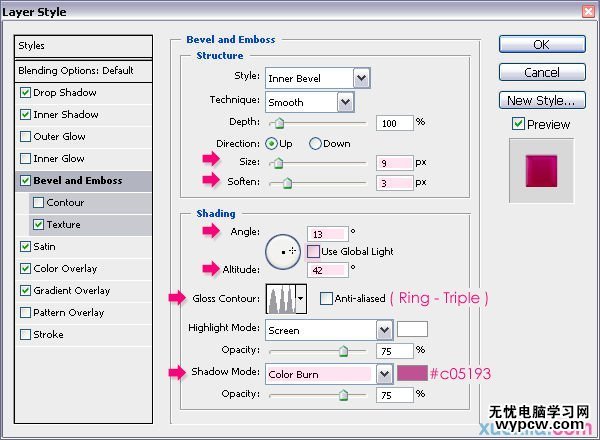The image size is (600, 440).
Task: Enable Anti-aliased gloss contour
Action: (x=326, y=298)
